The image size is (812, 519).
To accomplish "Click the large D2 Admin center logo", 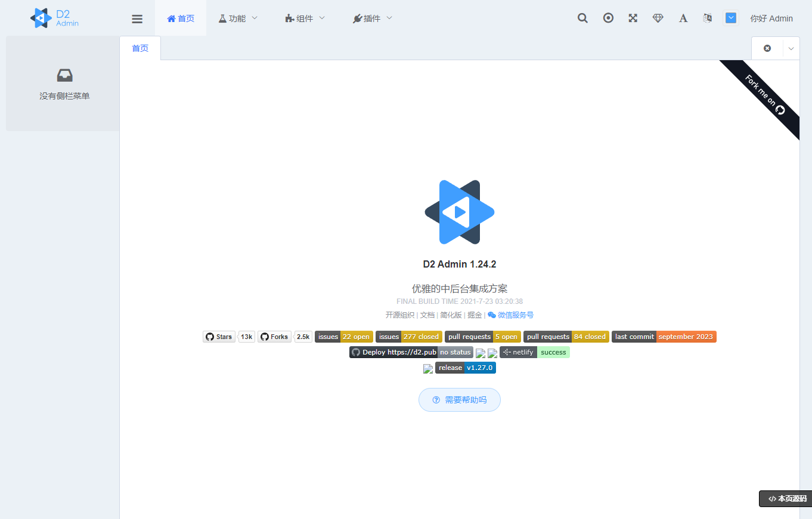I will 460,212.
